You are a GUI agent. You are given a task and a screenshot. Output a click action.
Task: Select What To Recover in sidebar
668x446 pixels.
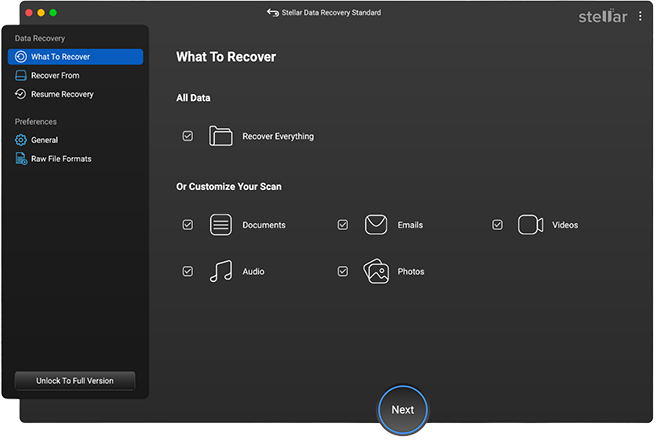(x=75, y=57)
